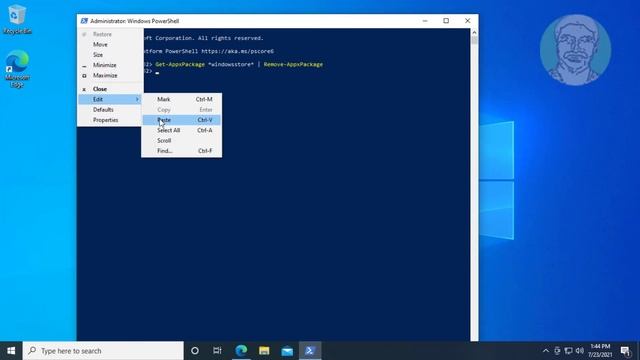Open the Action Center notifications icon

tap(625, 351)
